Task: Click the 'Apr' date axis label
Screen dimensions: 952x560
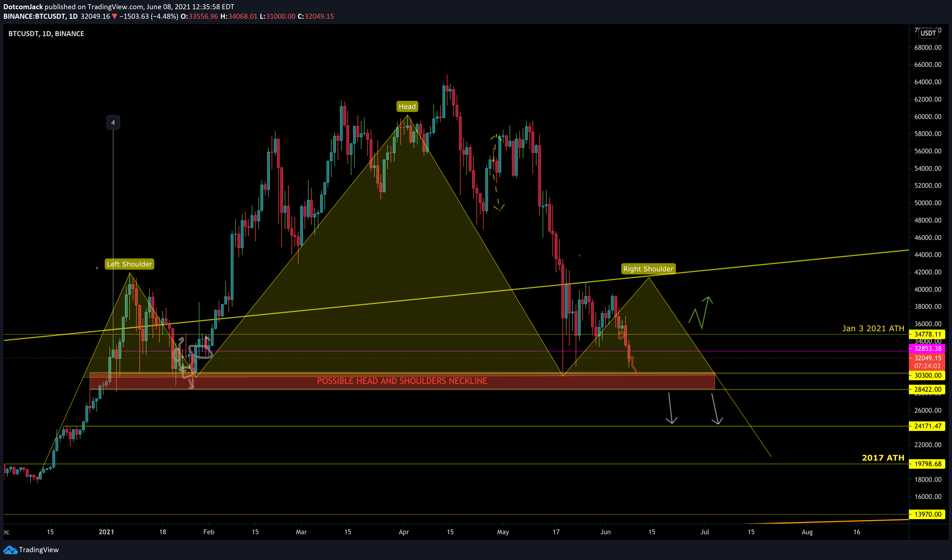Action: (x=404, y=532)
